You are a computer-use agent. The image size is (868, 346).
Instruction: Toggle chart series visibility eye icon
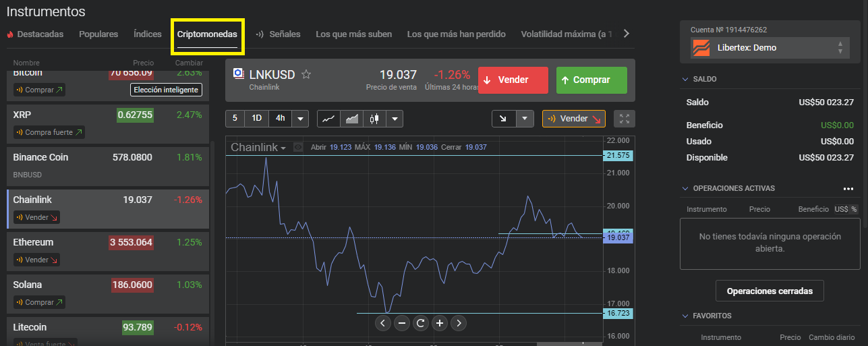pos(298,147)
